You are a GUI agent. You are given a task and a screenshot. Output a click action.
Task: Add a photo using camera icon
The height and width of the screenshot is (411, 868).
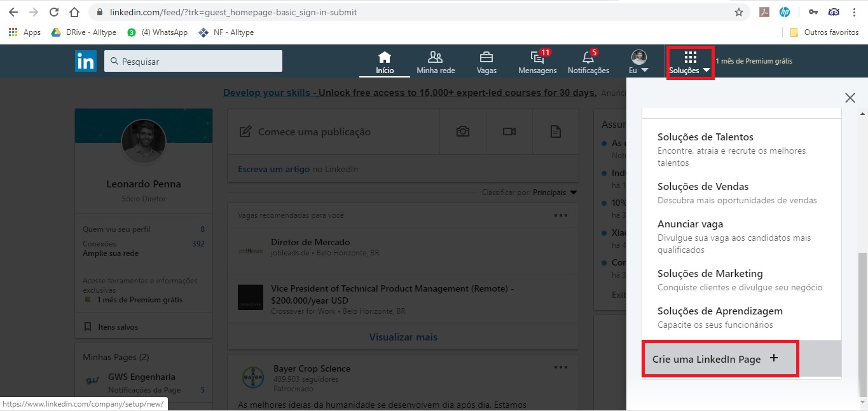pos(463,131)
